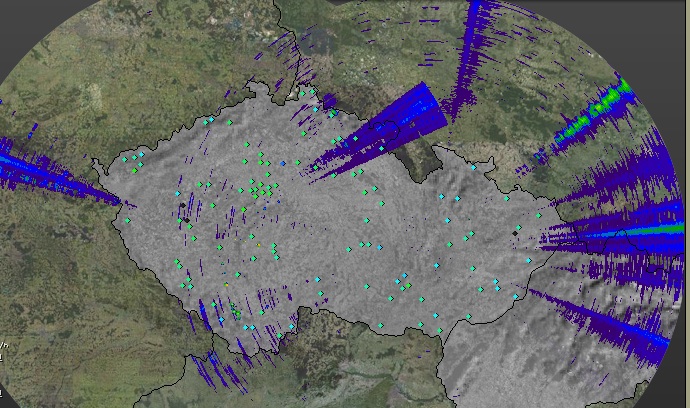Image resolution: width=690 pixels, height=408 pixels.
Task: Click the cut-off unit label at the left edge
Action: 3,350
